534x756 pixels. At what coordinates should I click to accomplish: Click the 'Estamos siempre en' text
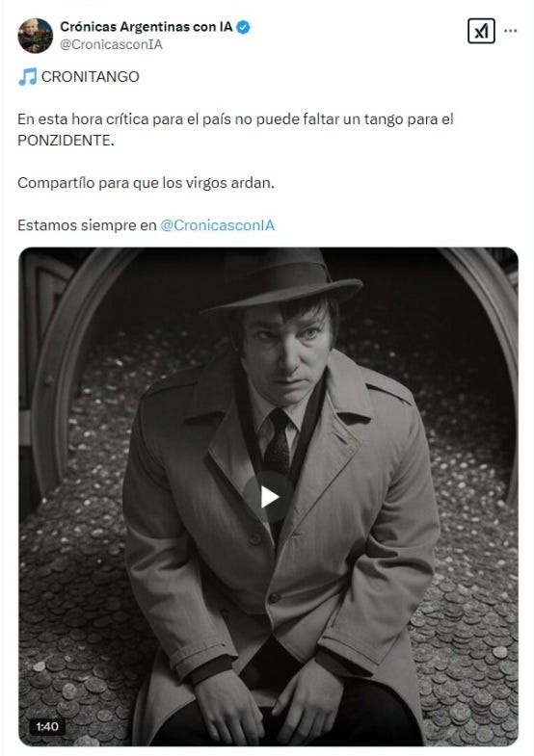click(x=87, y=225)
